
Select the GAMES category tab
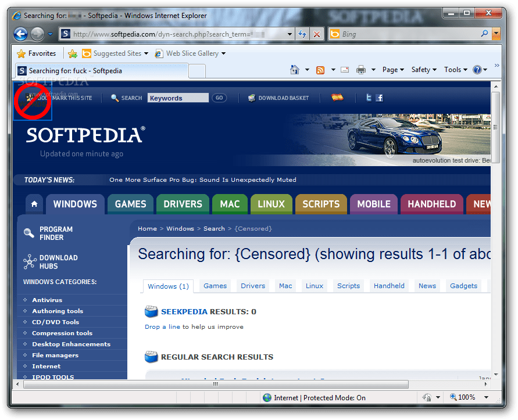[130, 204]
